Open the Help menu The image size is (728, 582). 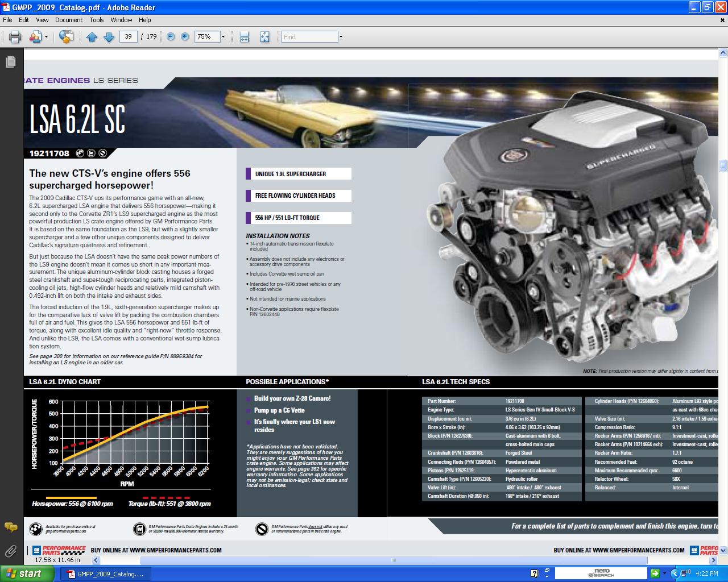(x=145, y=20)
